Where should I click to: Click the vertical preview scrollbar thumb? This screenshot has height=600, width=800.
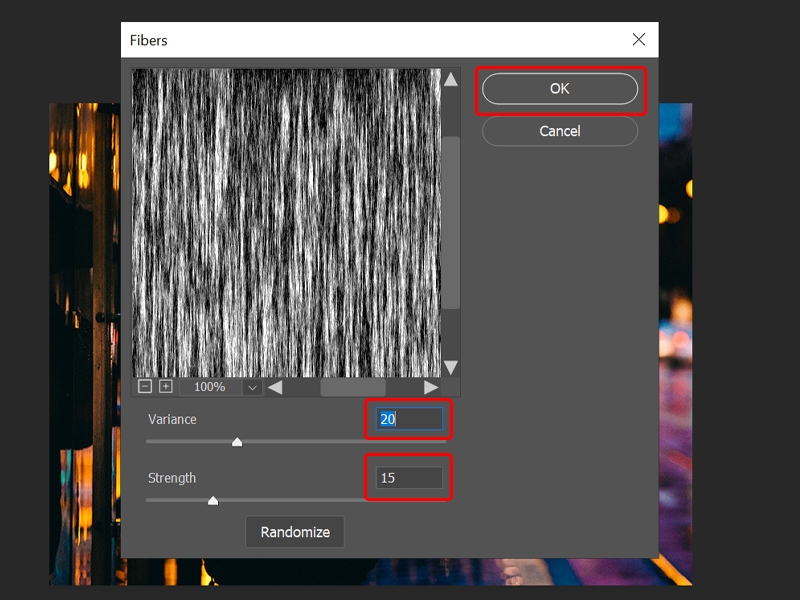452,220
